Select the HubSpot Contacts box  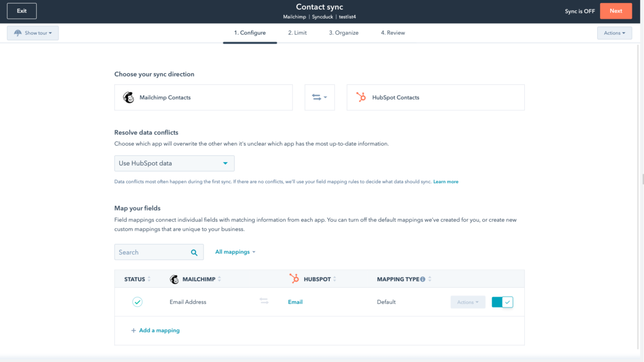coord(436,98)
